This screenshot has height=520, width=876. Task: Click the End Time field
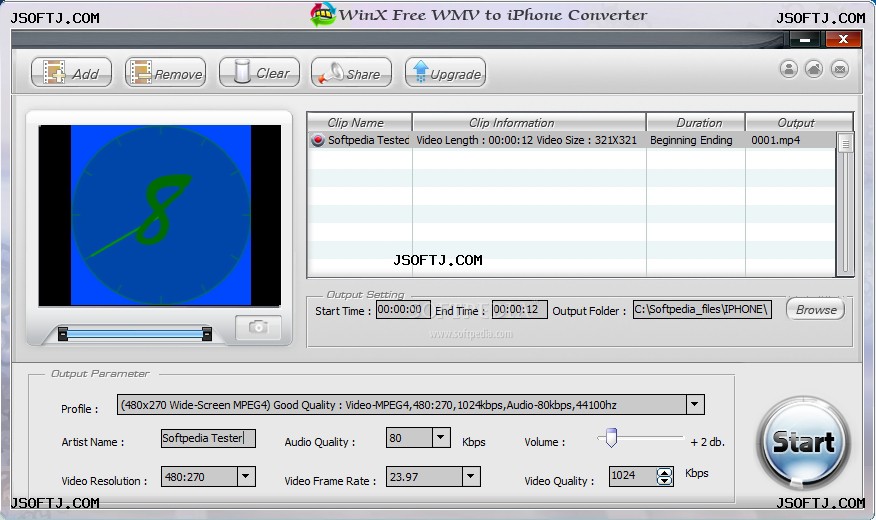(519, 309)
